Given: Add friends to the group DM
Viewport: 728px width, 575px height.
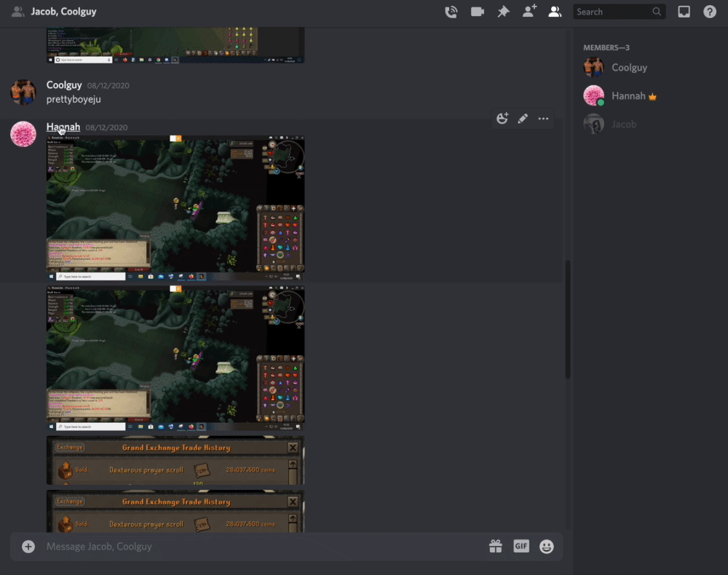Looking at the screenshot, I should [x=530, y=11].
